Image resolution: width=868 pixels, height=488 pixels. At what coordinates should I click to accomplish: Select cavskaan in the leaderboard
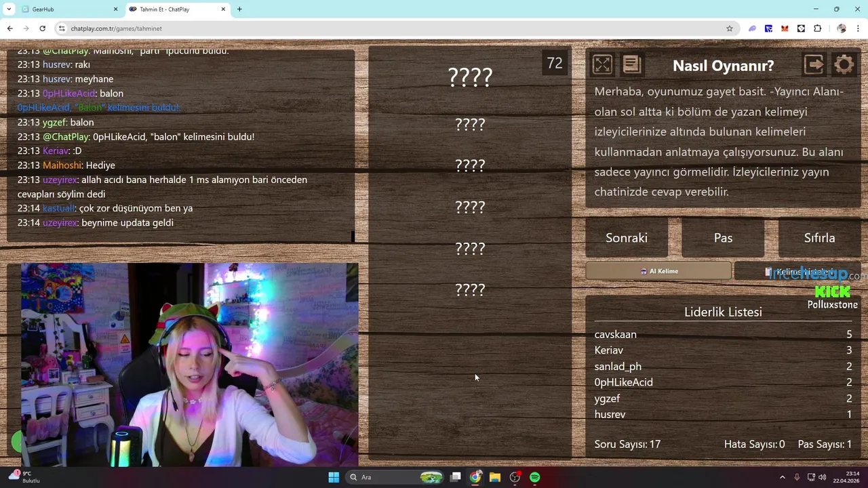coord(615,334)
